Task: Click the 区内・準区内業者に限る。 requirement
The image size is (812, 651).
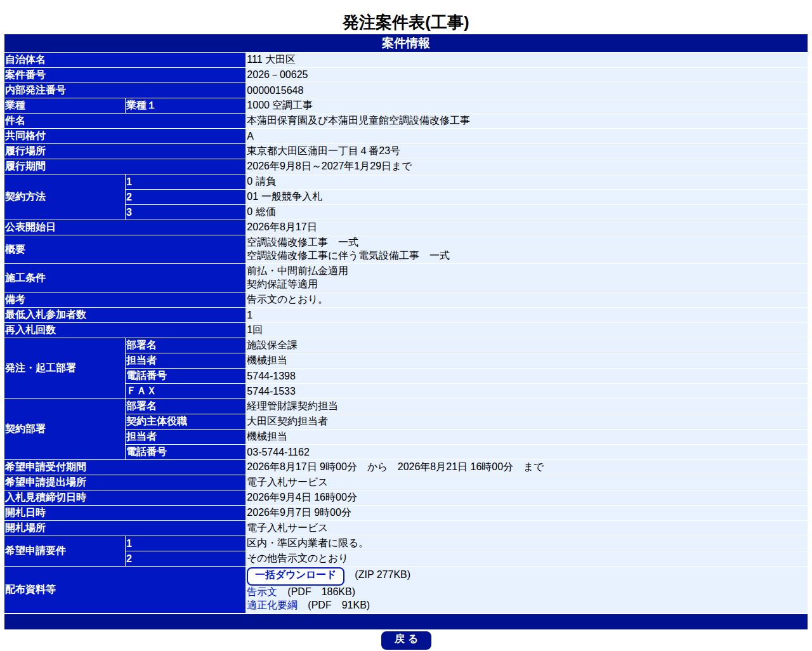Action: (306, 543)
